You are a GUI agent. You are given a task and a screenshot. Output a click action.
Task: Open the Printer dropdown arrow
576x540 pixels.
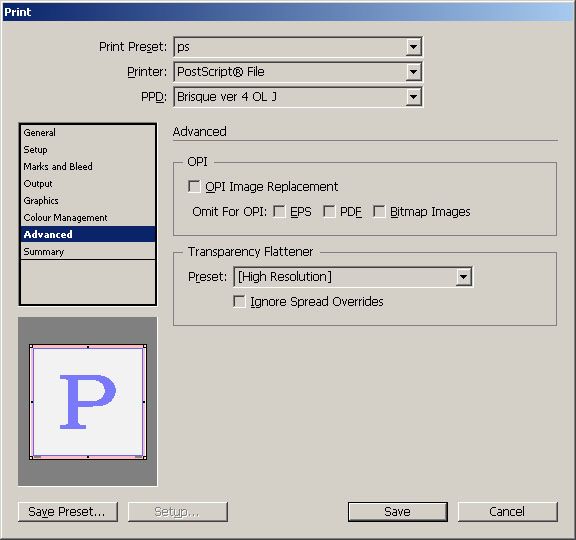(x=413, y=72)
